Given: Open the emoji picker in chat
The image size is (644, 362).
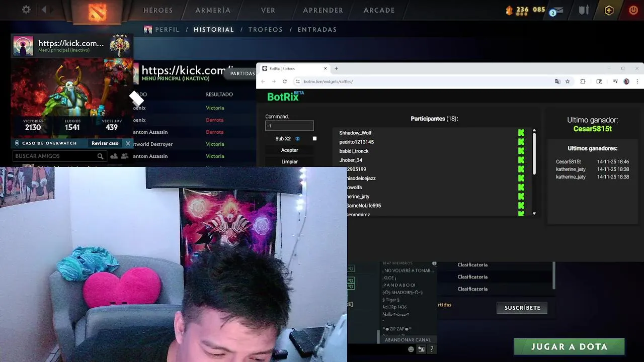Looking at the screenshot, I should (411, 349).
